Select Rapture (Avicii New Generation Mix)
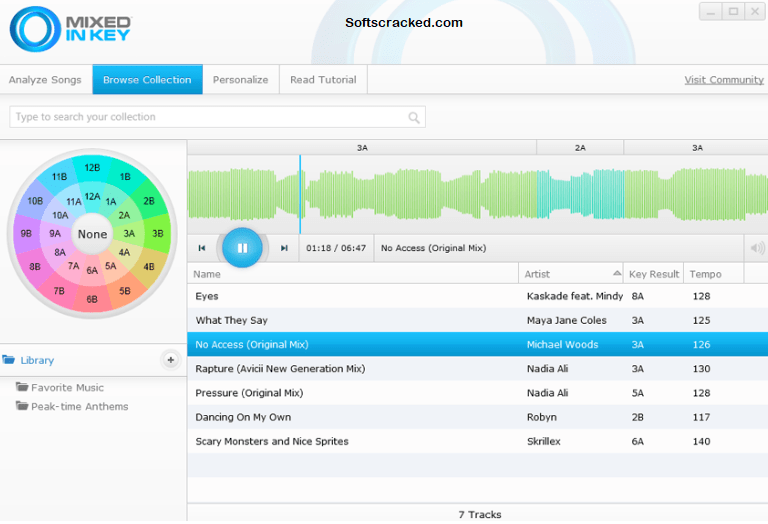768x524 pixels. coord(478,368)
